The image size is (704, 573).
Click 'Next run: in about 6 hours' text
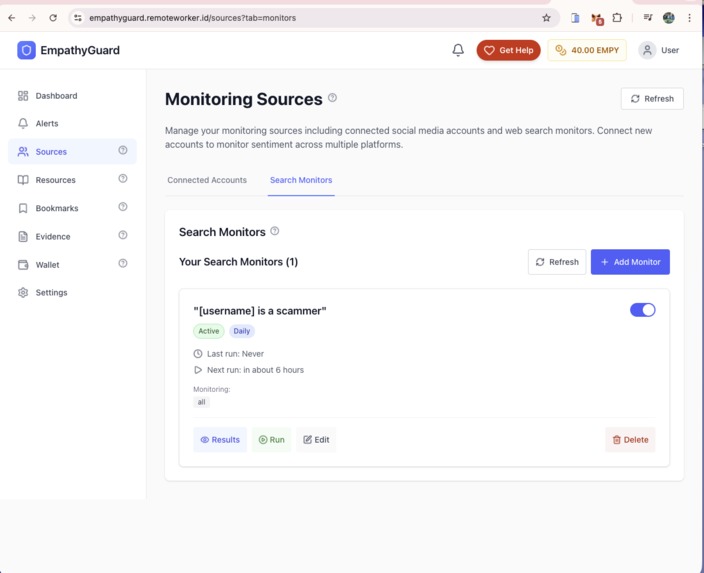(x=255, y=370)
